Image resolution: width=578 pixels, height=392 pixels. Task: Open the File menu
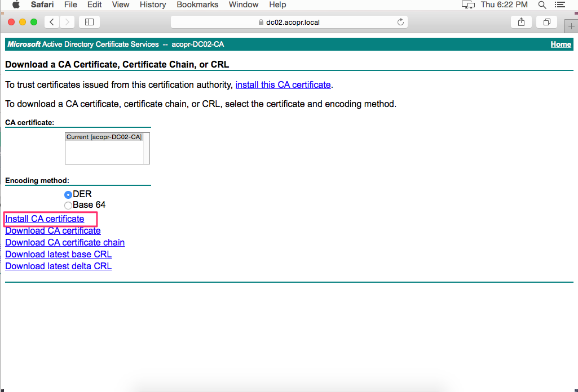(70, 5)
